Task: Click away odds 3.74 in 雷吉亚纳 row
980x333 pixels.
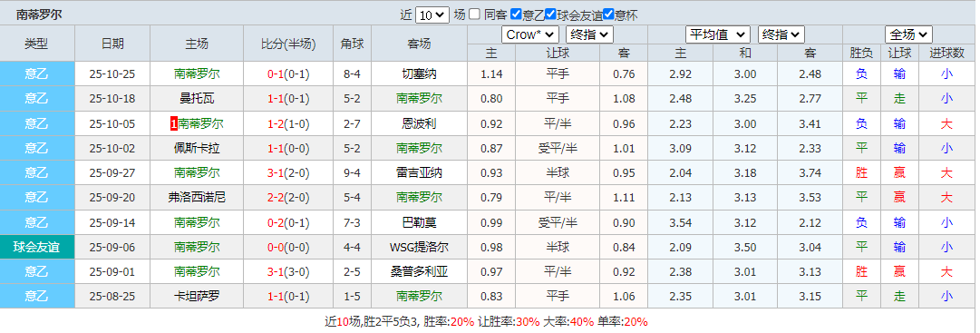Action: pyautogui.click(x=810, y=172)
